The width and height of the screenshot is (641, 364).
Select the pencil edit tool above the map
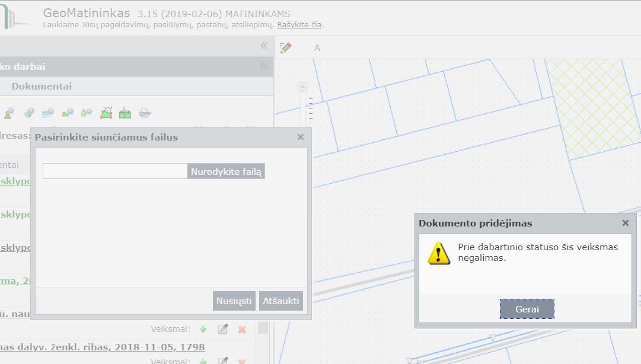point(285,48)
